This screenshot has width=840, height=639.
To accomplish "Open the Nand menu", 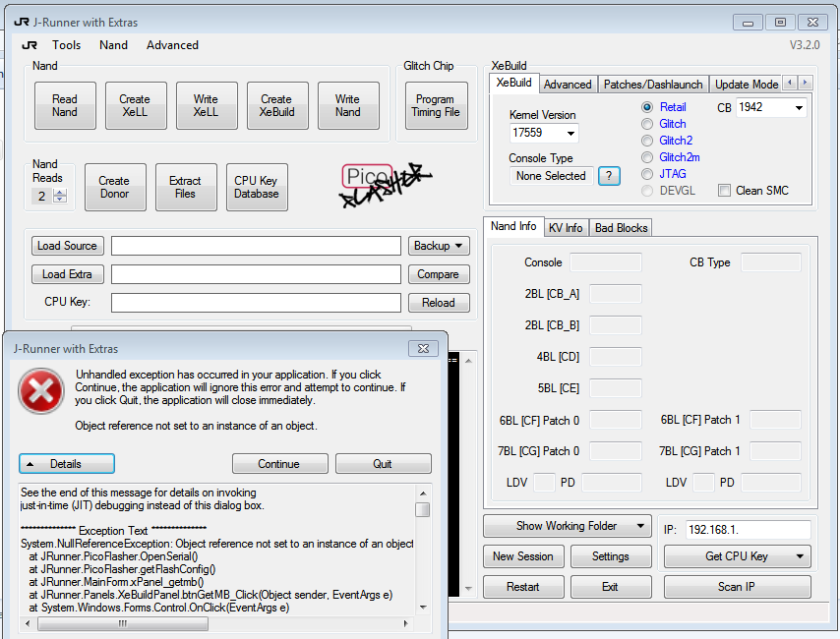I will pos(113,45).
